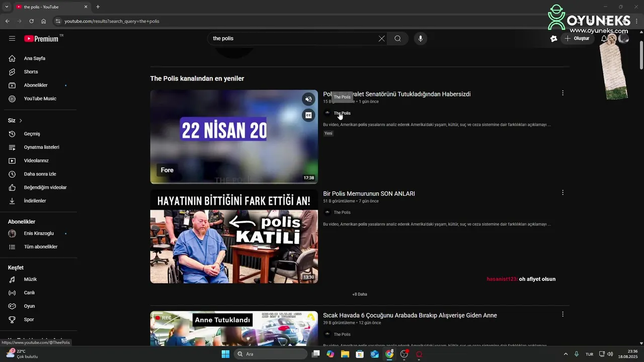Run search with magnifier button
The width and height of the screenshot is (644, 362).
(x=397, y=38)
